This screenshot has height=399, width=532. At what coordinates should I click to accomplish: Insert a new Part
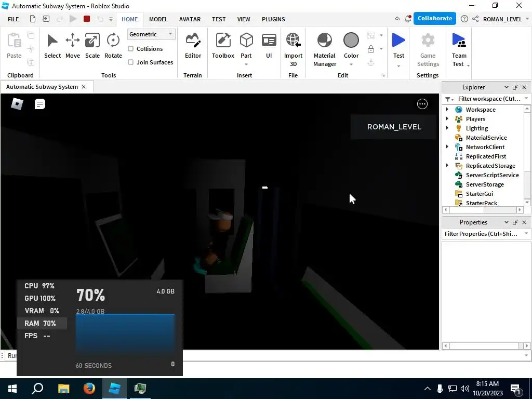coord(246,41)
